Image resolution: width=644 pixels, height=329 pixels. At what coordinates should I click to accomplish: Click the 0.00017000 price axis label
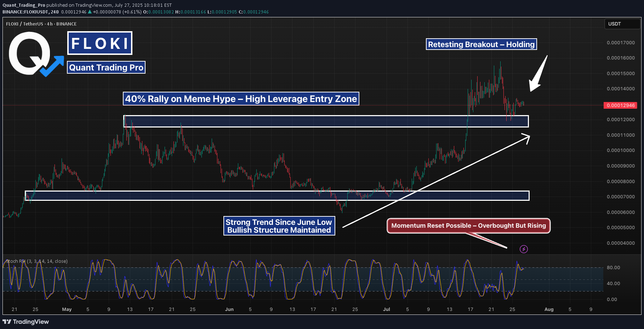(x=621, y=42)
